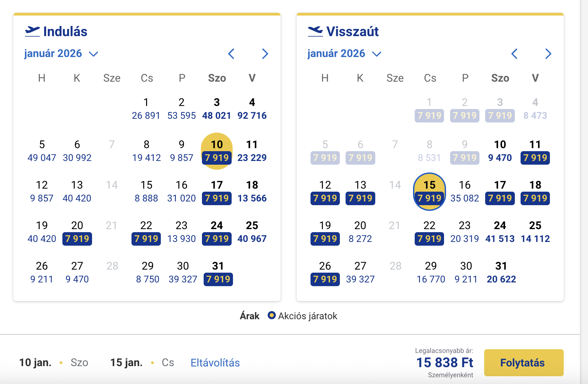Viewport: 588px width, 384px height.
Task: Pick return date 31 January
Action: (x=501, y=272)
